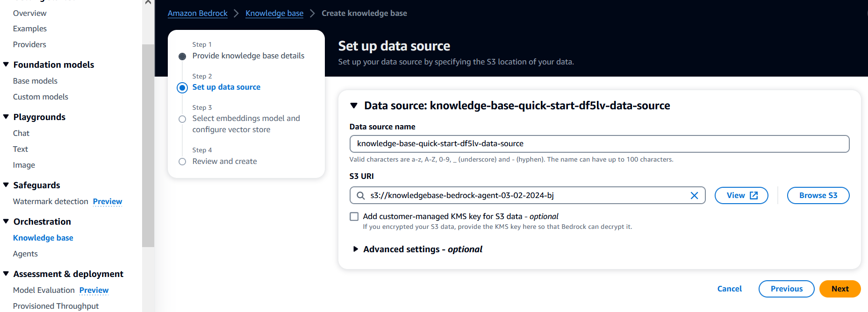Click Provide knowledge base details step label
Image resolution: width=868 pixels, height=312 pixels.
pyautogui.click(x=248, y=56)
